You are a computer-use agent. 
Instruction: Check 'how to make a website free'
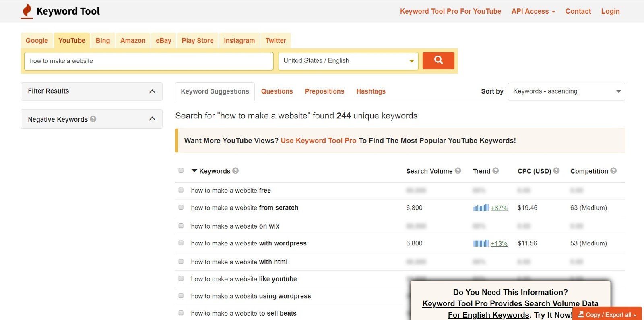click(x=181, y=190)
